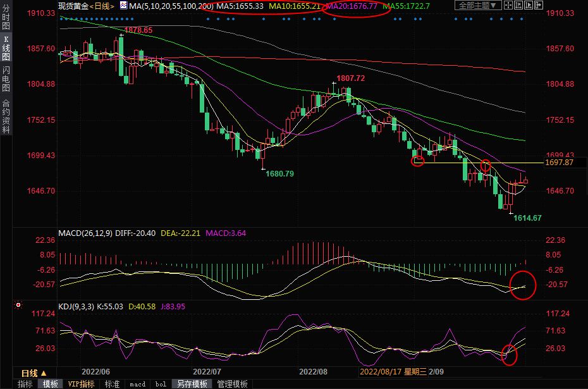Click 管理模板 button
This screenshot has width=588, height=389.
point(232,384)
